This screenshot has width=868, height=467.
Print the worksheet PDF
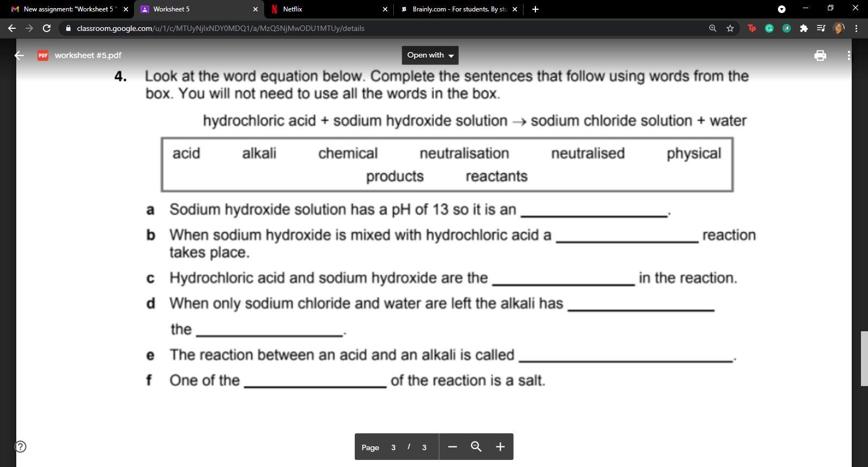pos(820,55)
